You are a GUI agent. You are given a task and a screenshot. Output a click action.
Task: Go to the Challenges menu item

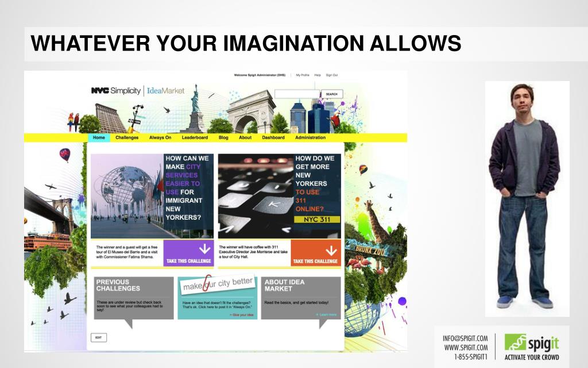[127, 138]
